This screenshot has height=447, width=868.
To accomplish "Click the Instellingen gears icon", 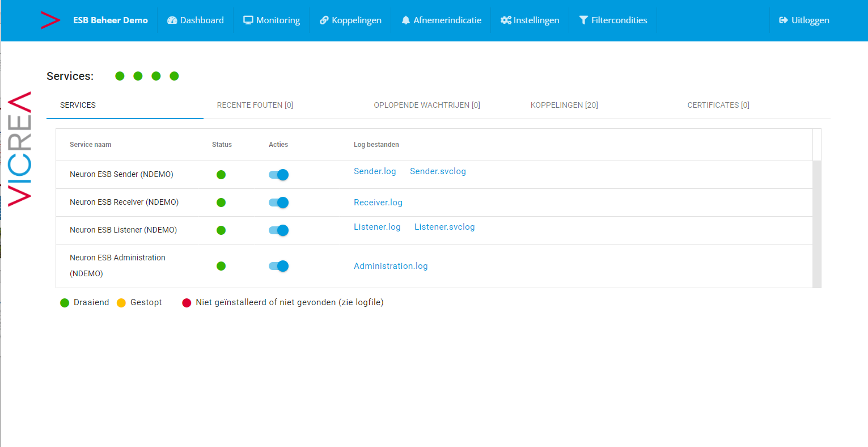I will 506,20.
